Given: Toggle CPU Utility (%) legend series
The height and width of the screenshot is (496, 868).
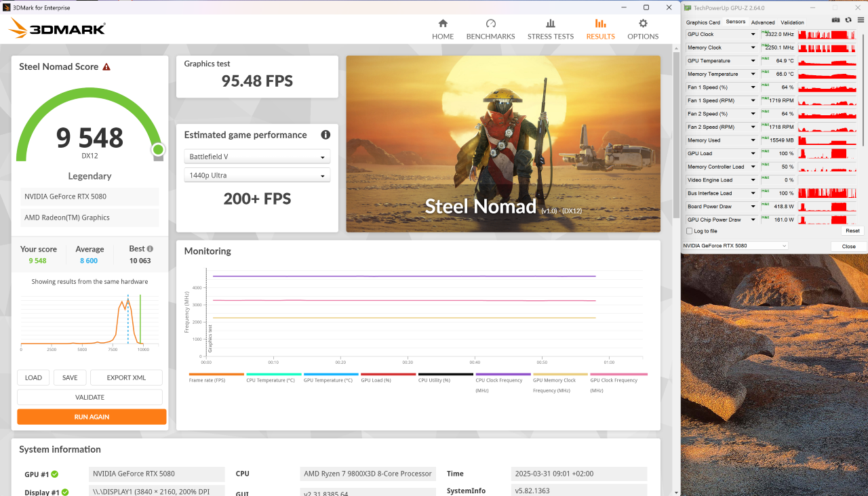Looking at the screenshot, I should click(446, 377).
